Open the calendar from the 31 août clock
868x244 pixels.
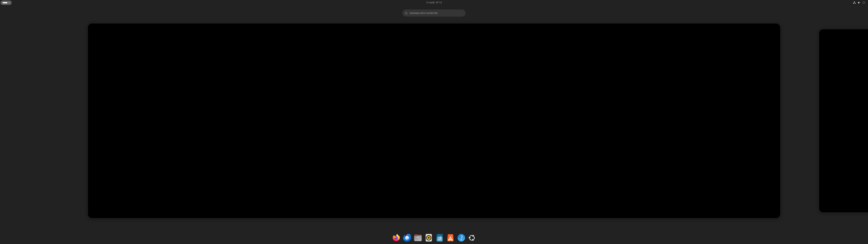tap(434, 3)
